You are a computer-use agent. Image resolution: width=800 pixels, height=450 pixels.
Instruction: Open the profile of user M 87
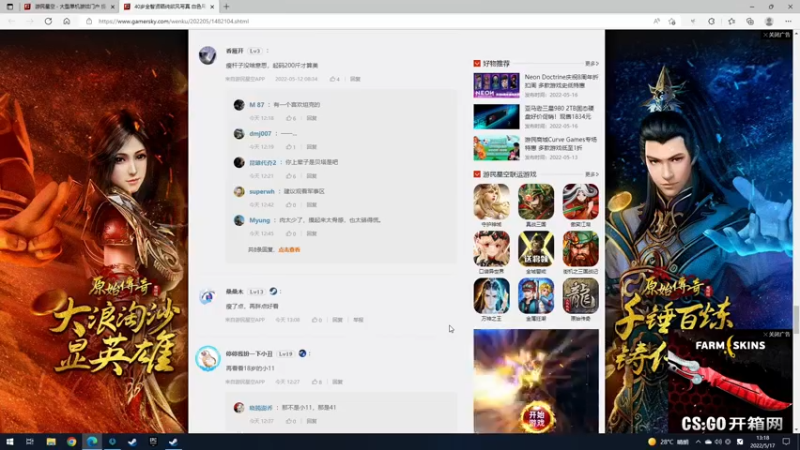point(257,105)
